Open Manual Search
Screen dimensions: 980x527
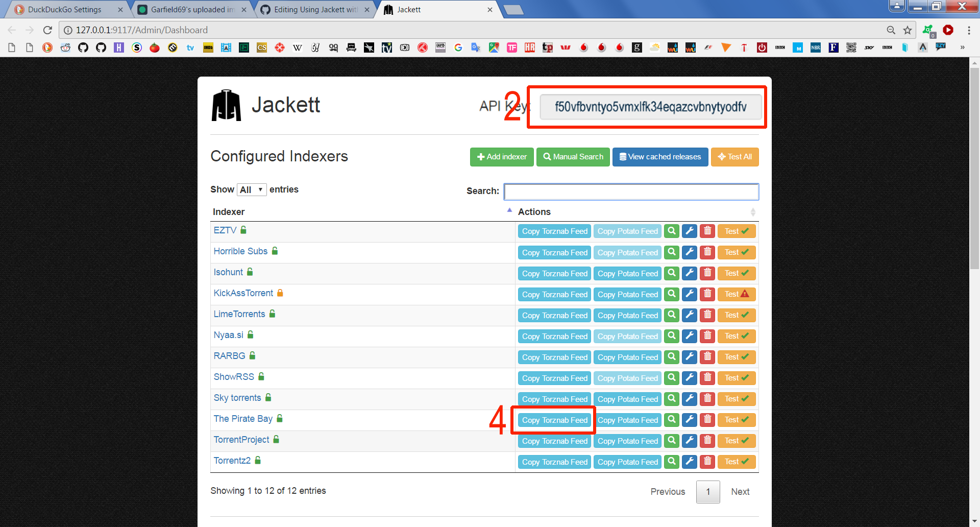tap(573, 157)
